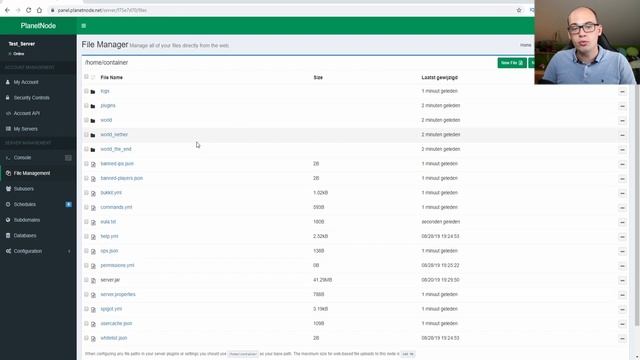The width and height of the screenshot is (640, 360).
Task: Click file icon beside banned-ips.json
Action: 93,164
